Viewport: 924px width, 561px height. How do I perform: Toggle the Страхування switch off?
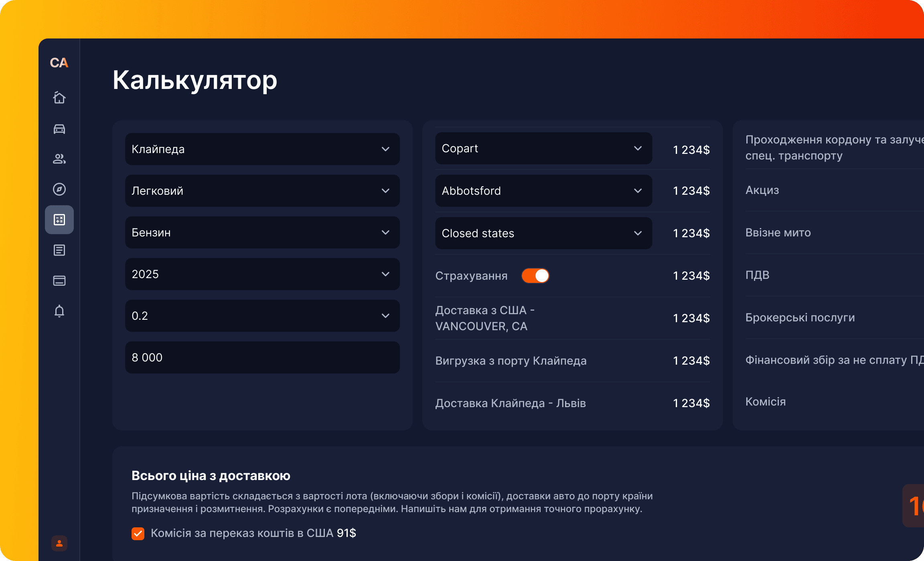535,276
